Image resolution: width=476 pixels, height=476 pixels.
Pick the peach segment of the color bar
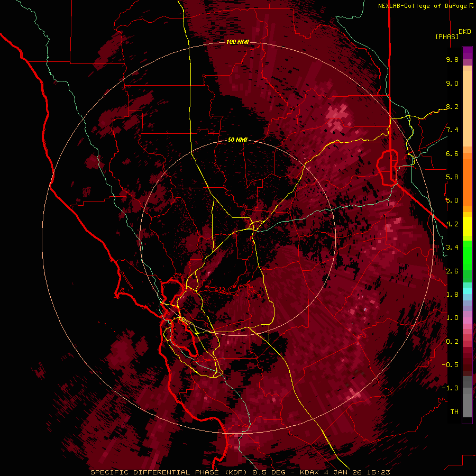tap(467, 106)
